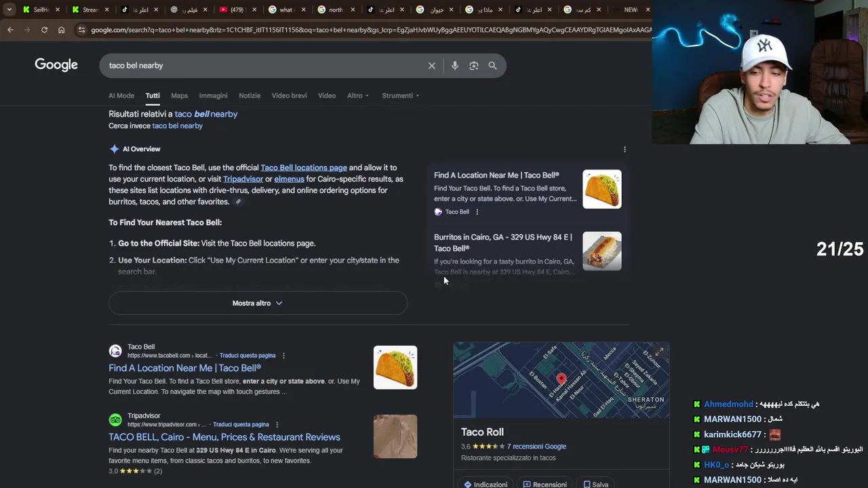Open the tab search dropdown arrow

(x=9, y=9)
